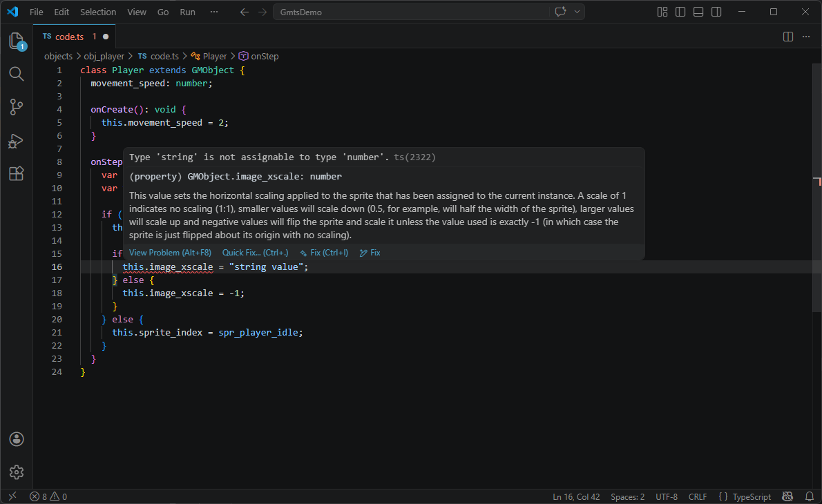Split the editor to the right

(788, 37)
